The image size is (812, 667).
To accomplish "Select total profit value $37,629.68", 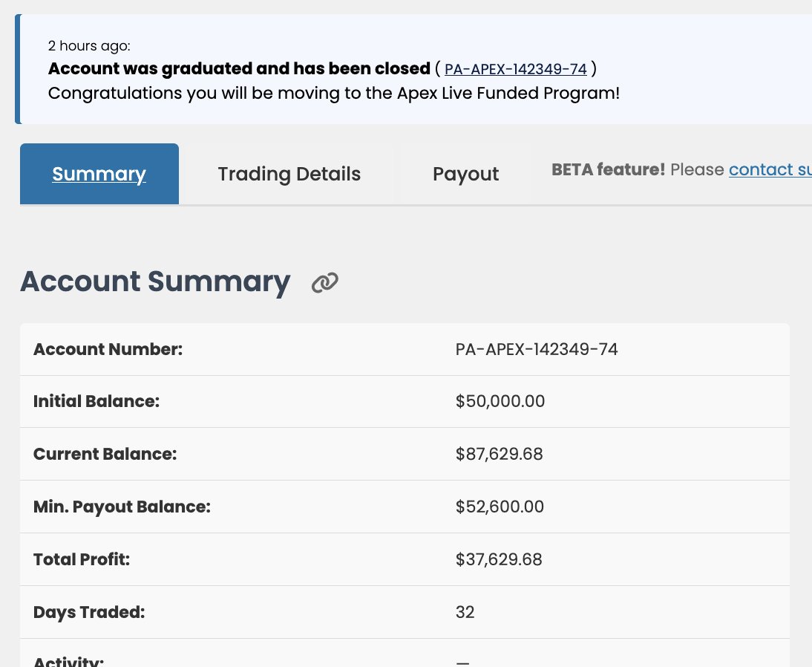I will click(499, 559).
